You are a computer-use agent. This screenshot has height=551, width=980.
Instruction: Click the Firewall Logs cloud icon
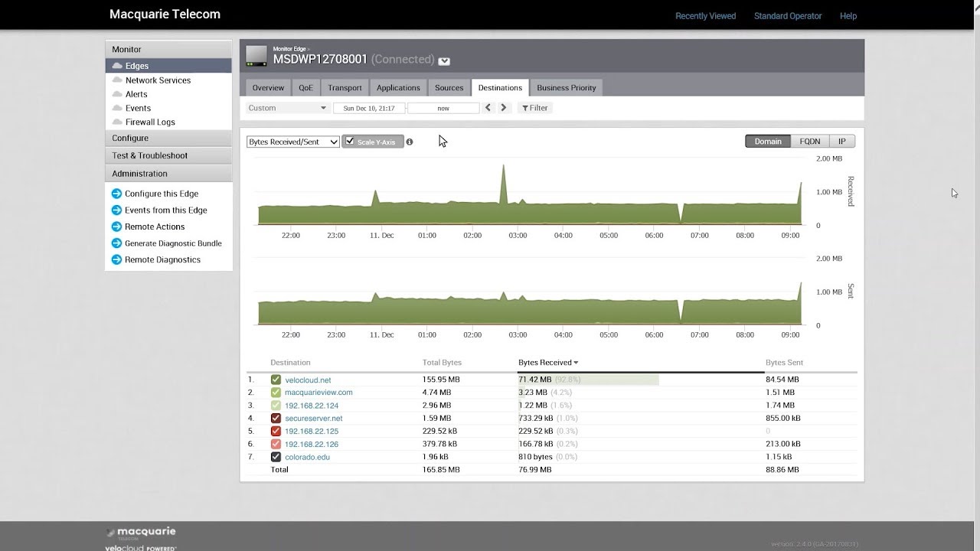(x=117, y=122)
